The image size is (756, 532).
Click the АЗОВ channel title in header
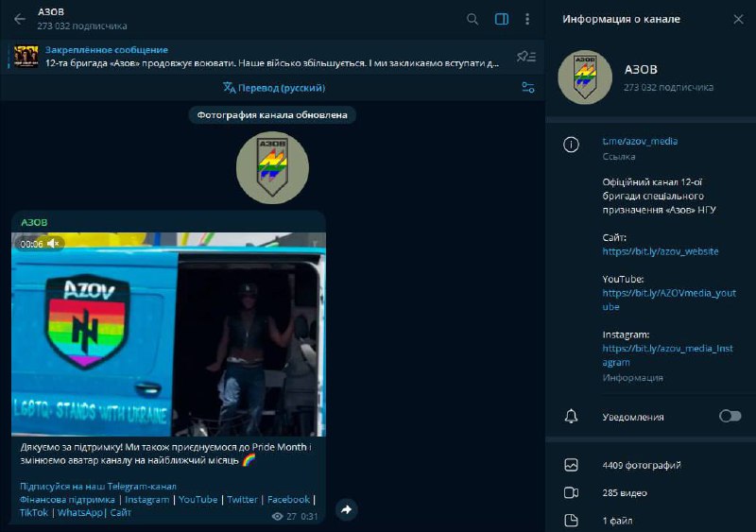[x=51, y=11]
